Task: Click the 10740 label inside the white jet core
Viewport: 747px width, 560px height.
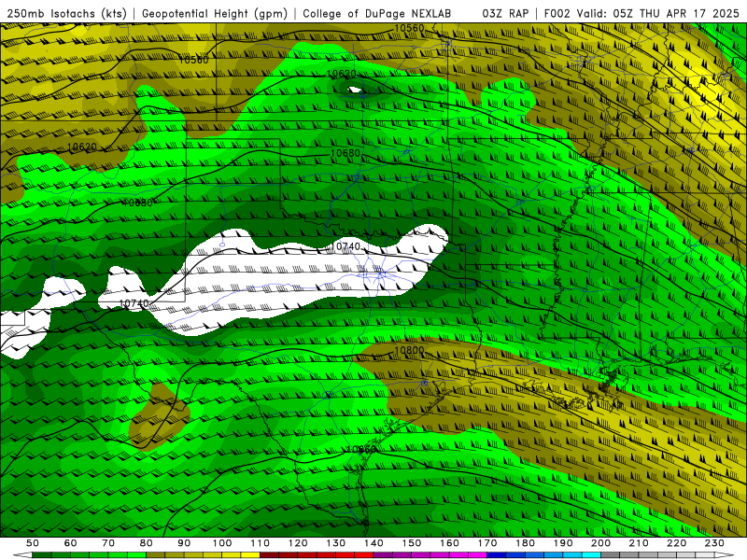Action: [347, 246]
